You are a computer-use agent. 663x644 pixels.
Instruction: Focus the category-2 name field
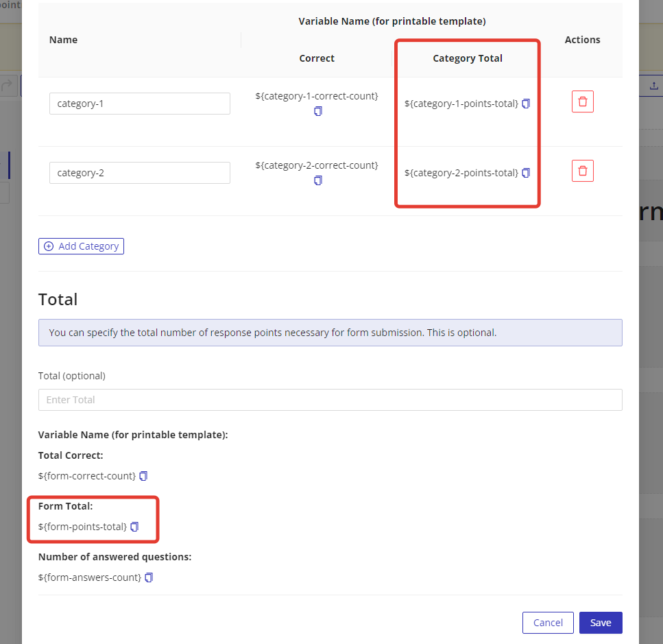[139, 173]
